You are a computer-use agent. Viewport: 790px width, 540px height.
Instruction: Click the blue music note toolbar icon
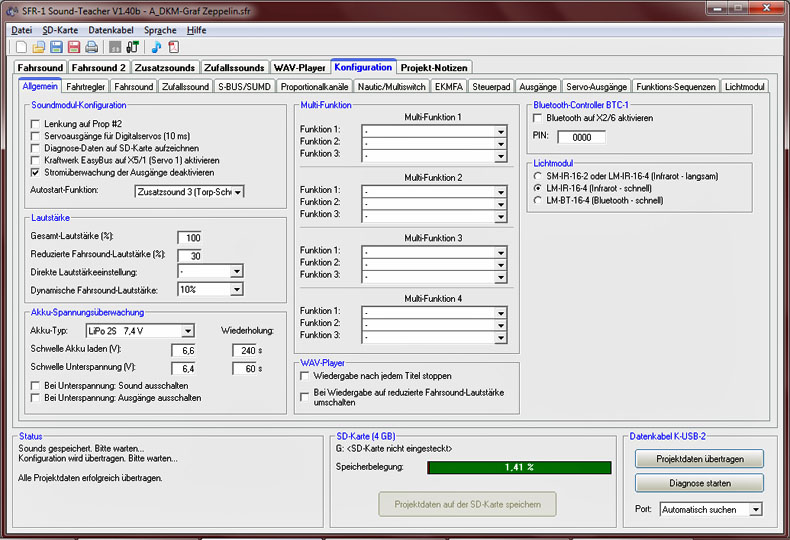tap(156, 47)
